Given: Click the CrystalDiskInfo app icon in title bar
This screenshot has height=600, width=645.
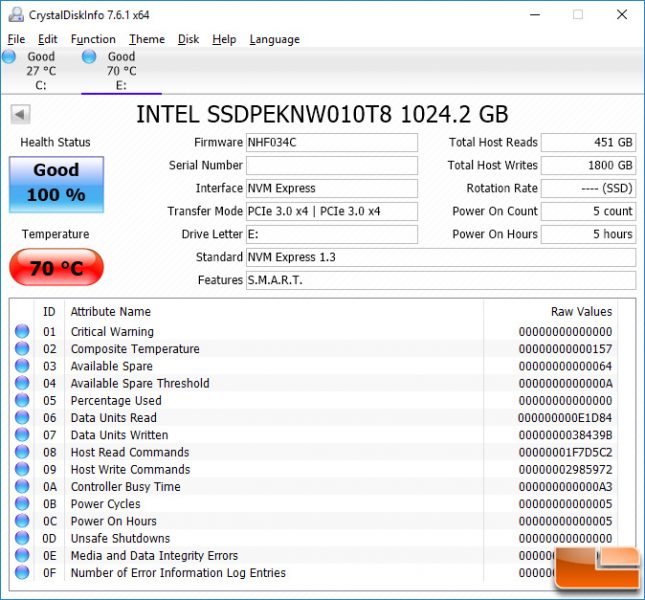Looking at the screenshot, I should click(x=16, y=15).
